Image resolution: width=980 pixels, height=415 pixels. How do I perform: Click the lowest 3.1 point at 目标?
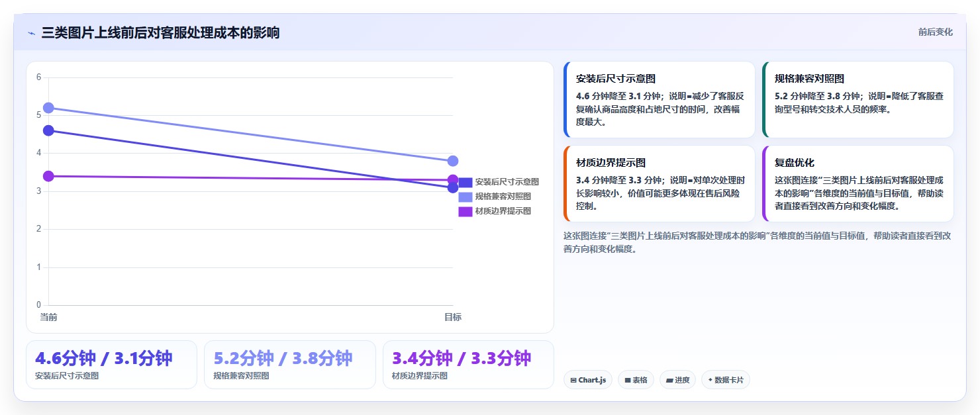(453, 187)
